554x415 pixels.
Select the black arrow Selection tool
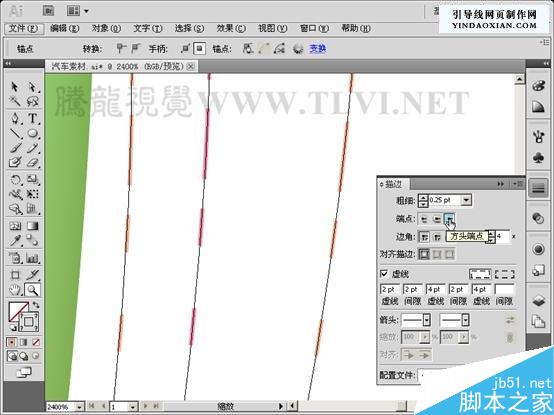[x=14, y=86]
